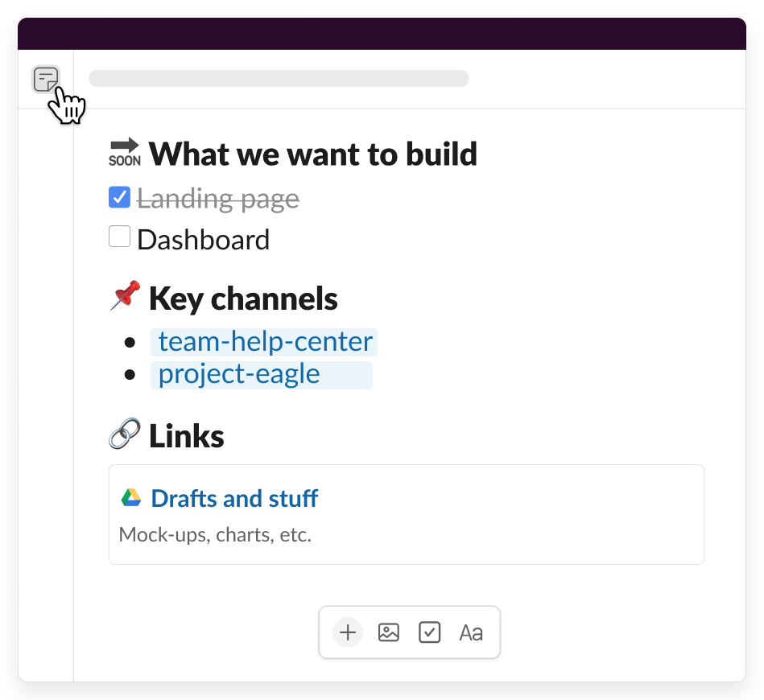The height and width of the screenshot is (700, 764).
Task: Click the Links heading text
Action: (x=187, y=436)
